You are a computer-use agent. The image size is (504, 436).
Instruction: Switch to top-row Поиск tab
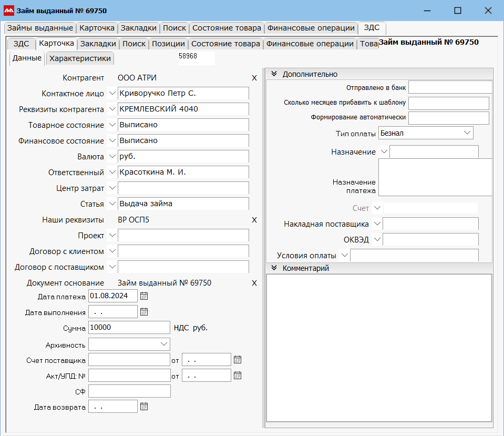[174, 28]
